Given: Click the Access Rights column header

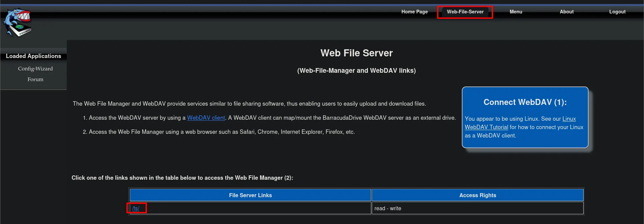Looking at the screenshot, I should 478,195.
